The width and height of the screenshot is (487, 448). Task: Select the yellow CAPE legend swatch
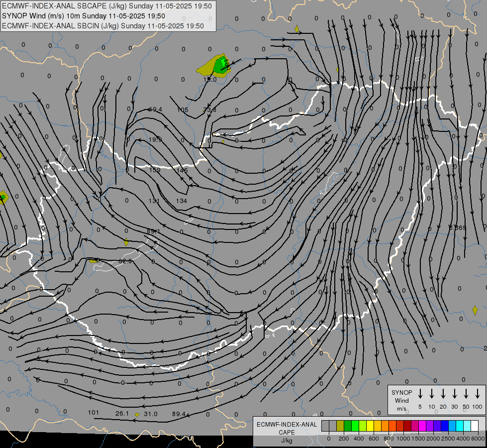coord(370,426)
